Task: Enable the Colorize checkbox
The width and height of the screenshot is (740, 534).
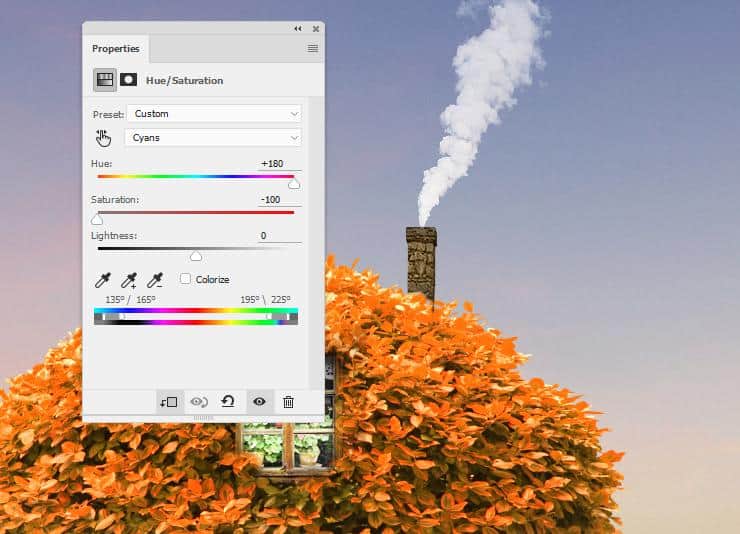Action: tap(185, 279)
